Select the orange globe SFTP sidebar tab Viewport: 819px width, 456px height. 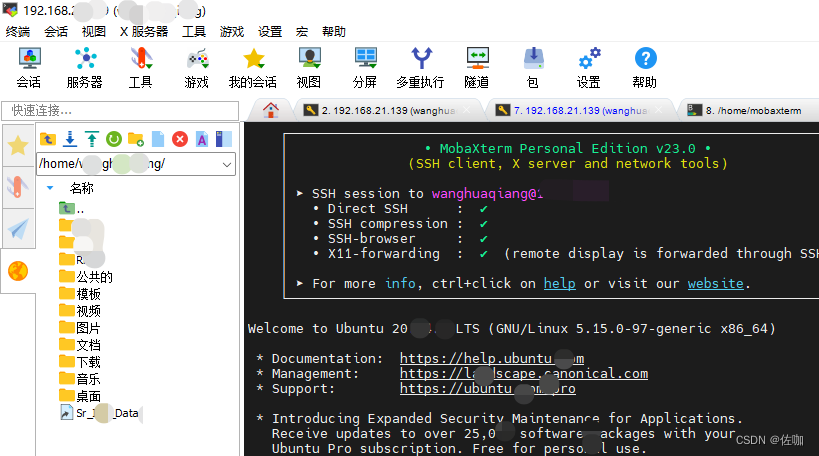18,271
